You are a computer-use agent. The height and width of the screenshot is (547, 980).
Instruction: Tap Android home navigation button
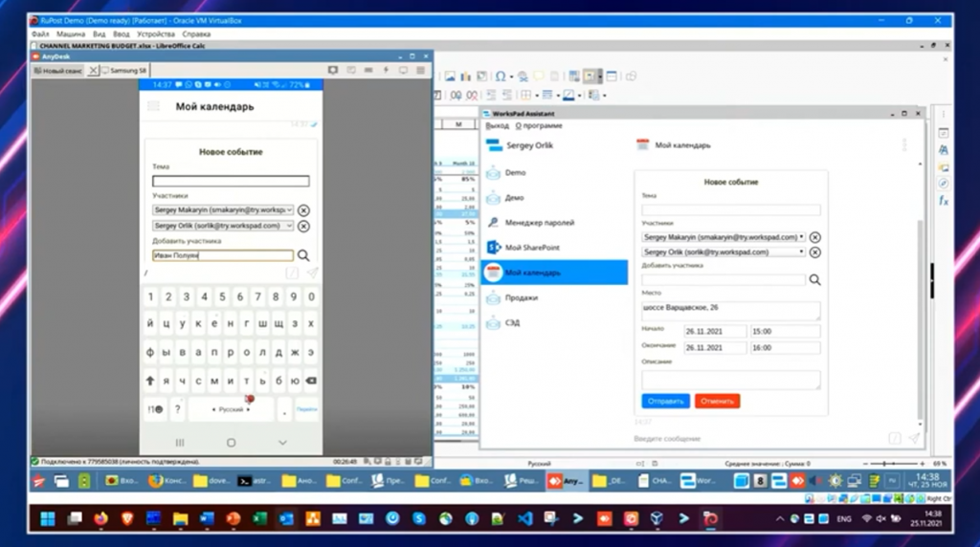click(x=231, y=443)
